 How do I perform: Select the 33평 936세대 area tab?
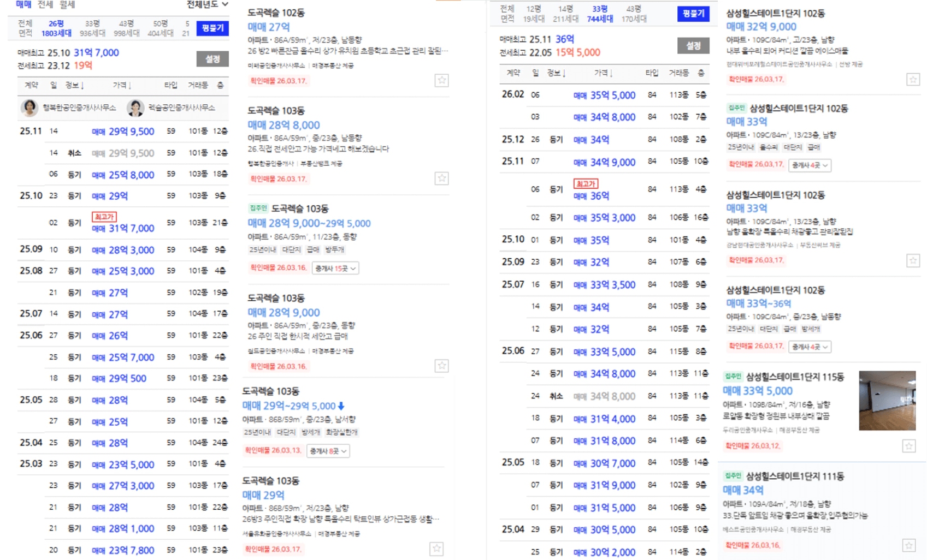pos(92,28)
